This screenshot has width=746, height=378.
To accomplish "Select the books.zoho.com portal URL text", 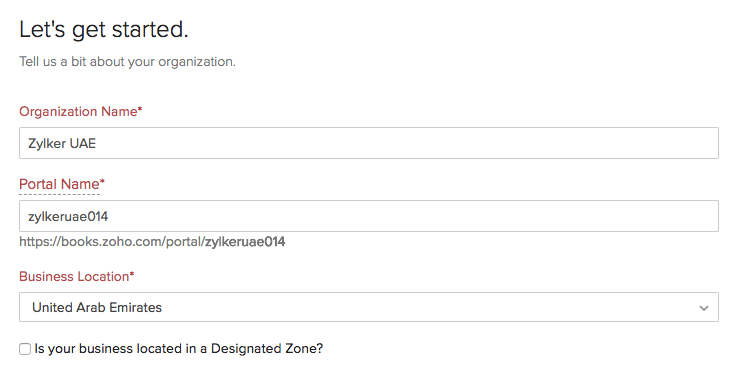I will tap(152, 242).
